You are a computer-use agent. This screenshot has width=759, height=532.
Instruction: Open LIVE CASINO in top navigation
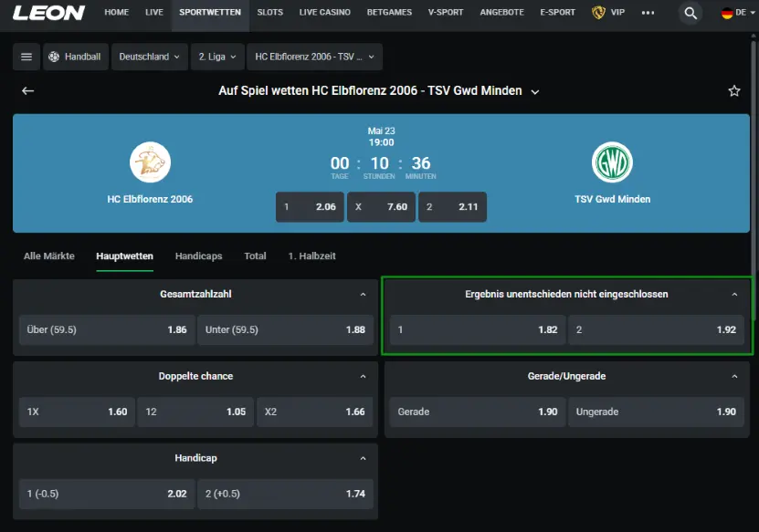[325, 12]
